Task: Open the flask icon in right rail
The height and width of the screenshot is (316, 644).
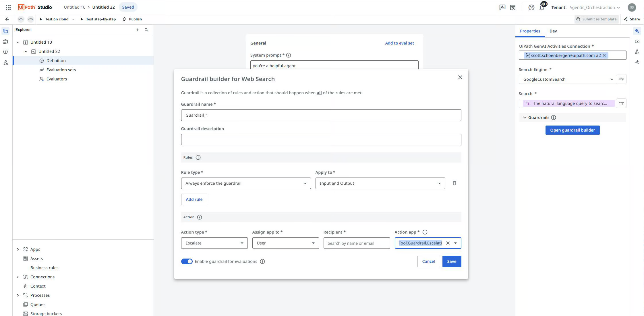Action: pos(637,52)
